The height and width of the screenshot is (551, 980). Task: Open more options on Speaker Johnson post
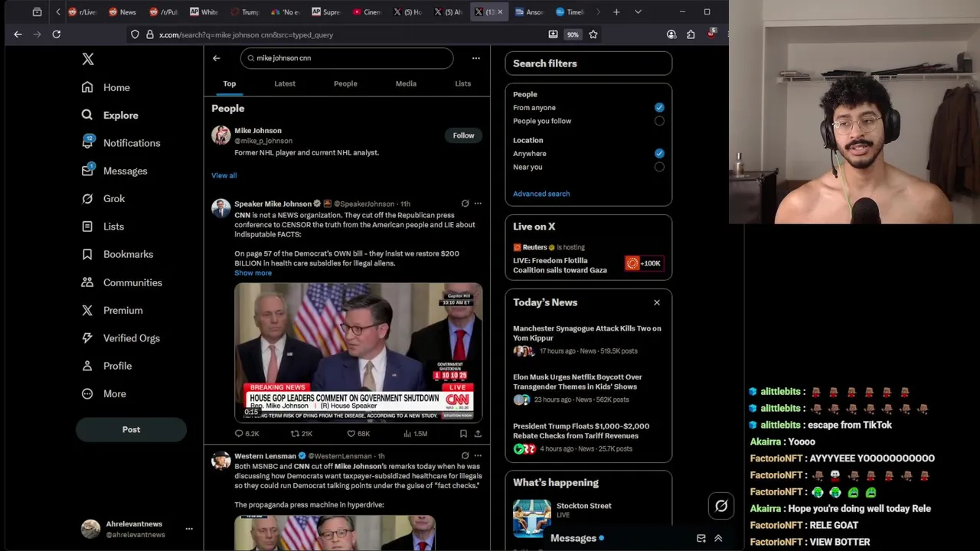[x=478, y=204]
